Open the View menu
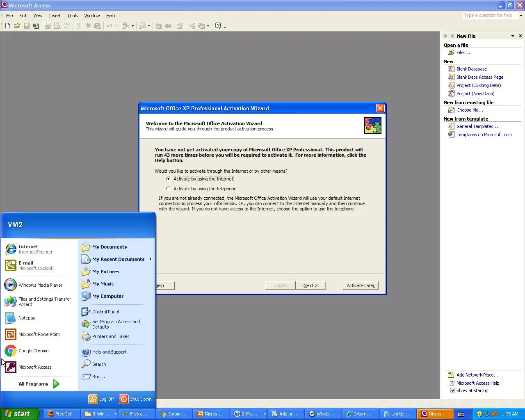 (38, 16)
